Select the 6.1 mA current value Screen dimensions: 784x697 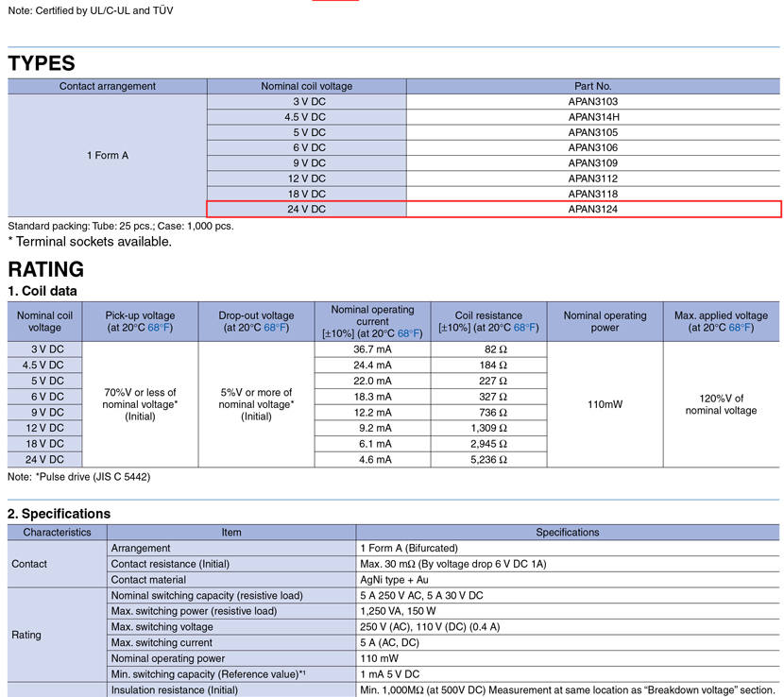click(x=375, y=444)
